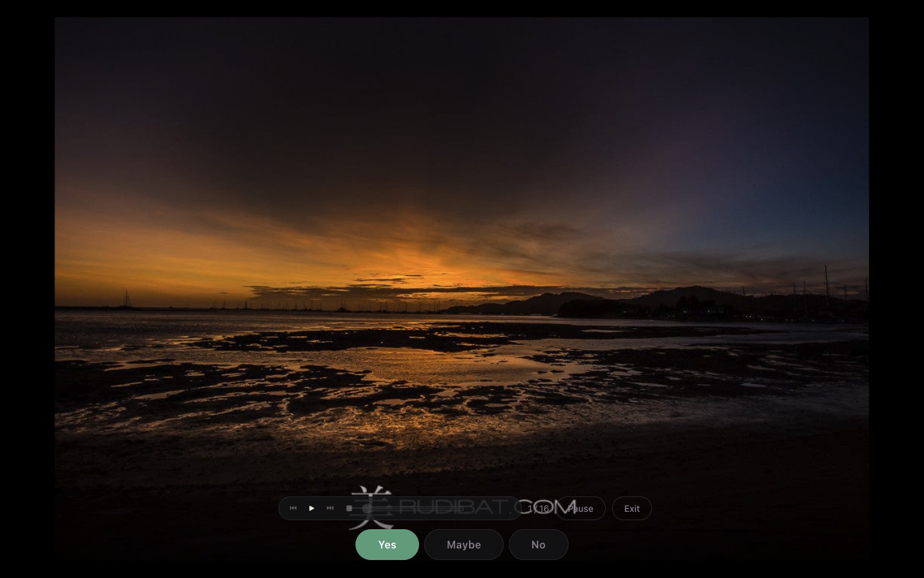Skip to the next slide
Viewport: 924px width, 578px height.
330,508
